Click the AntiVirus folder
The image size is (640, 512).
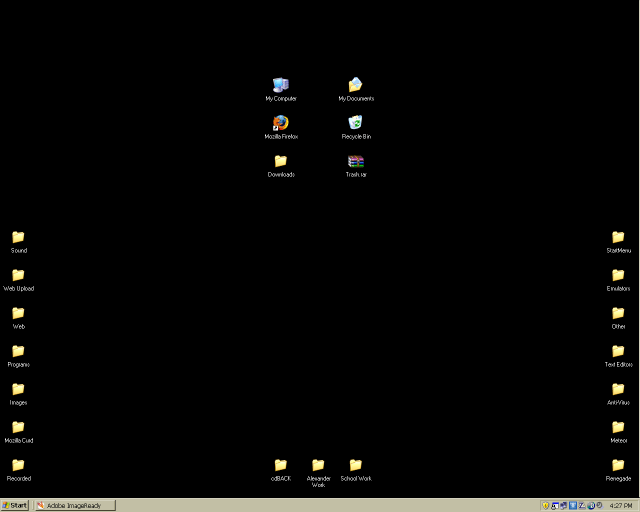618,390
